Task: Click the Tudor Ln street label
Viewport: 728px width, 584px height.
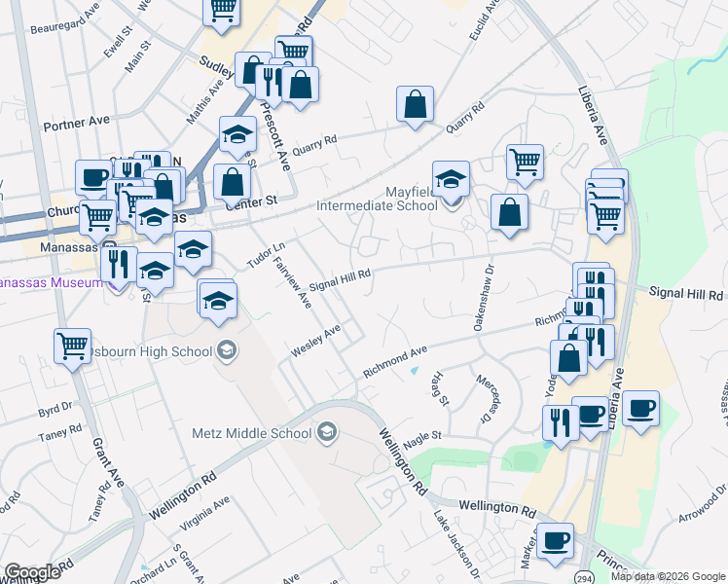Action: coord(266,255)
